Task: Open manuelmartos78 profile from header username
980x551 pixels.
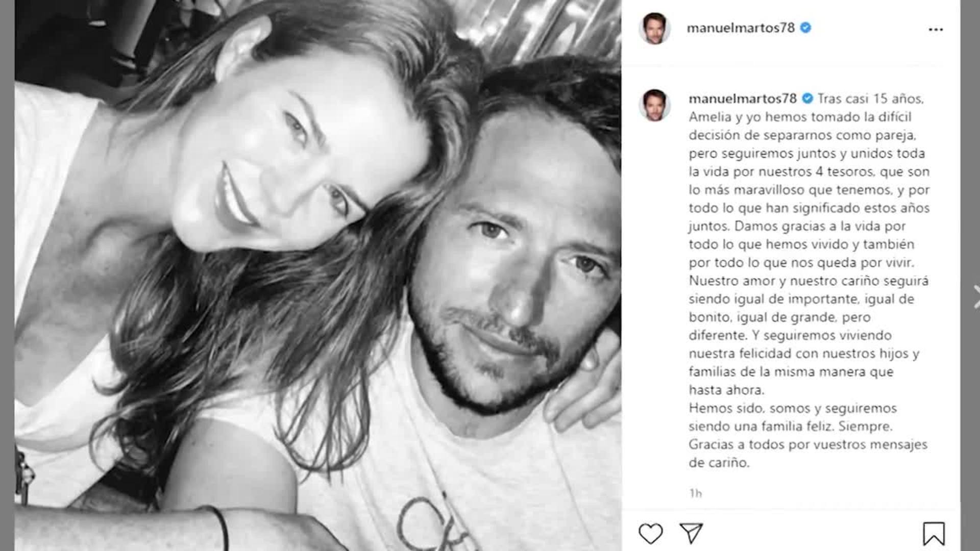Action: coord(741,28)
